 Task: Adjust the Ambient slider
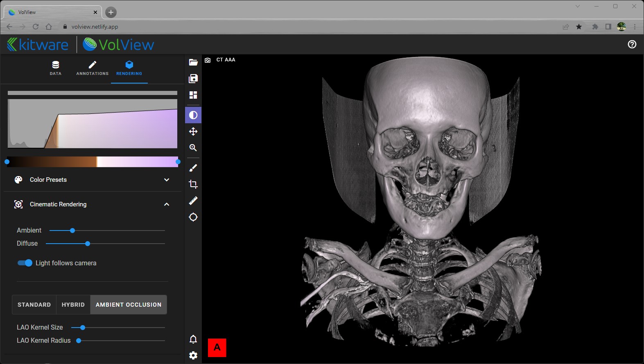[107, 231]
